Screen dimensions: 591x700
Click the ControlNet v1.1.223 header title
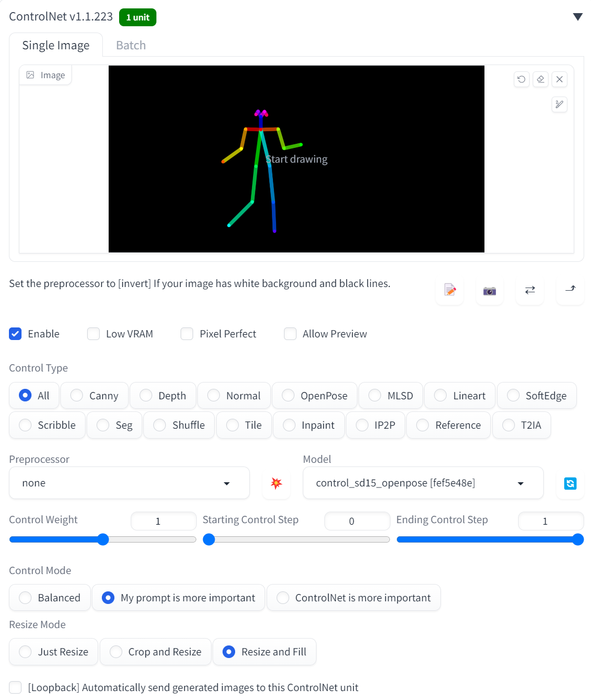coord(61,17)
